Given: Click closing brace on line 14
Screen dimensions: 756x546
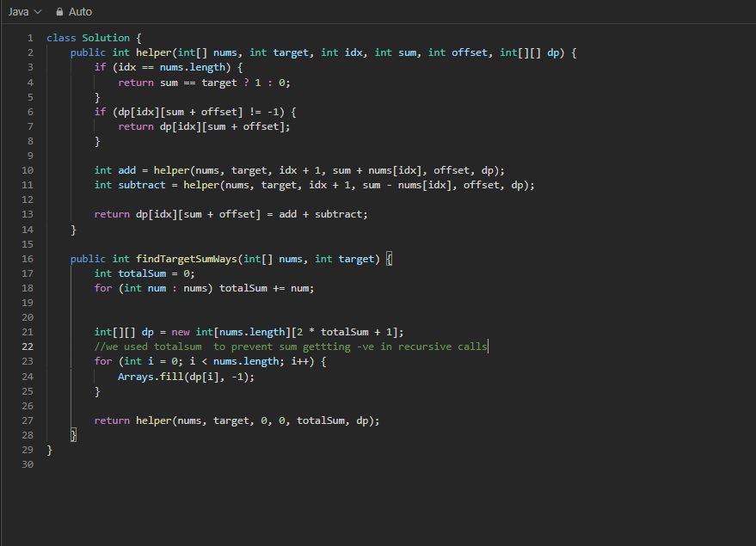Looking at the screenshot, I should (73, 230).
